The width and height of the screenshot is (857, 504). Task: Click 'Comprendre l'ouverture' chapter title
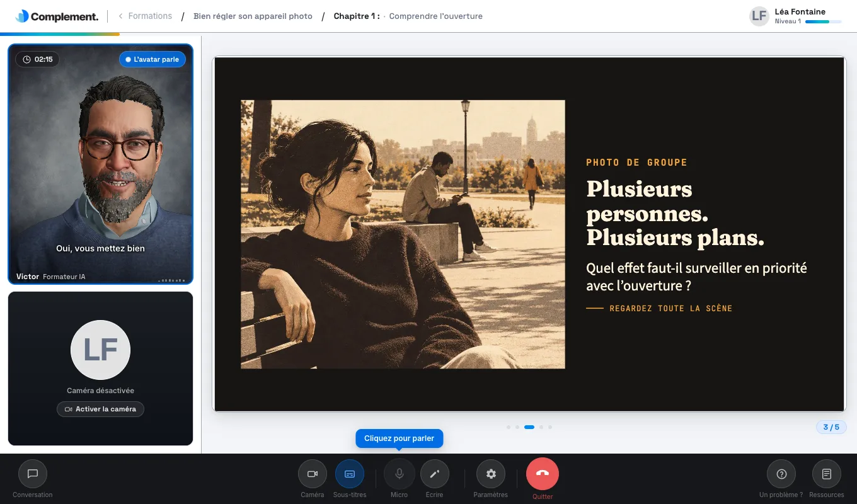point(436,16)
